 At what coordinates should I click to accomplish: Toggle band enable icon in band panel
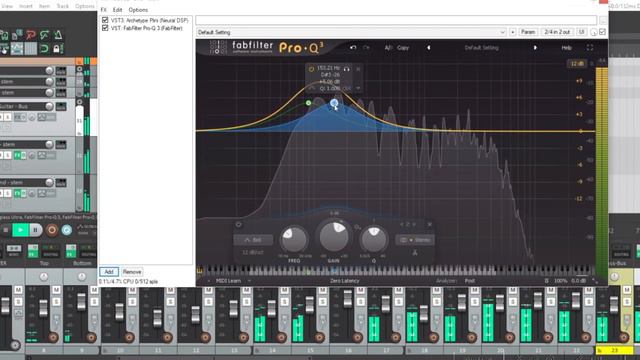pyautogui.click(x=239, y=224)
